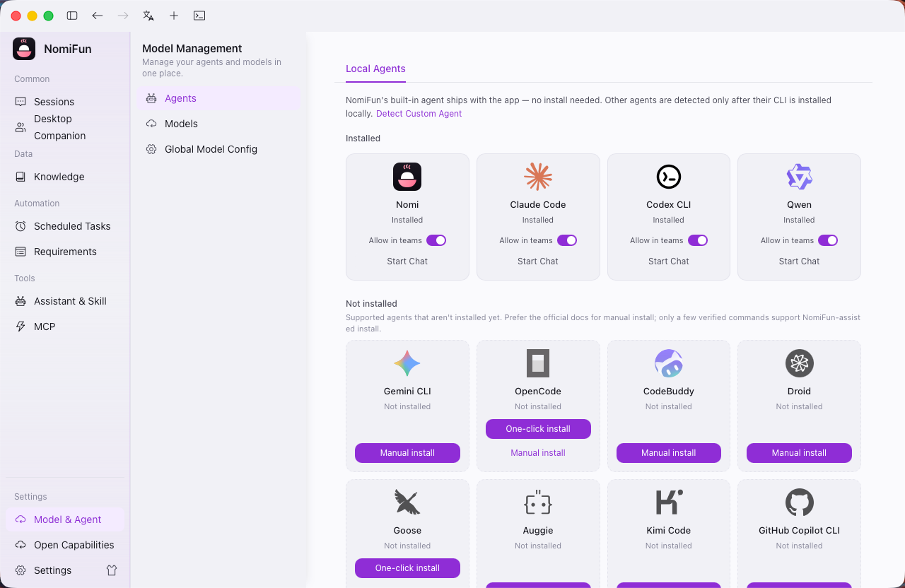Click the Kimi Code logo
905x588 pixels.
point(669,502)
